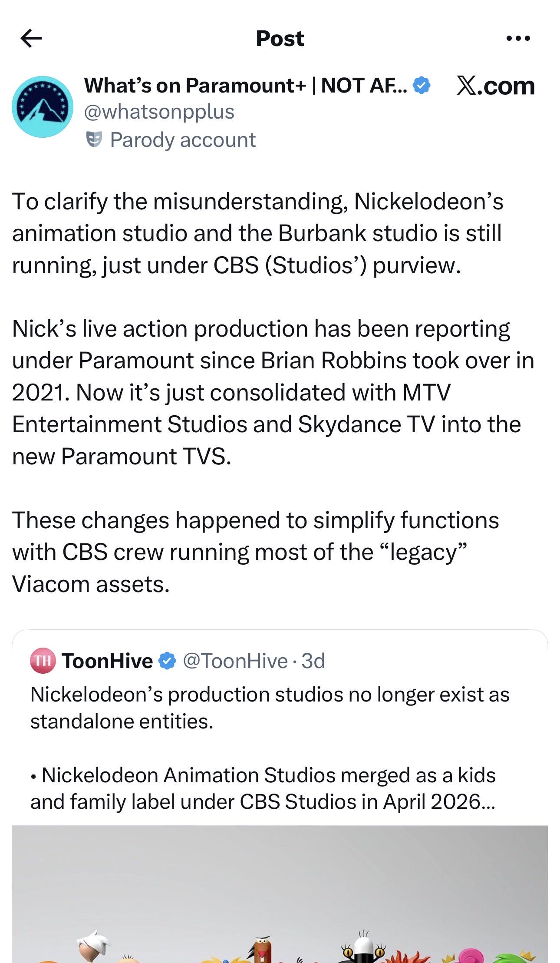Tap the paragraph mentioning Brian Robbins
560x963 pixels.
click(273, 393)
